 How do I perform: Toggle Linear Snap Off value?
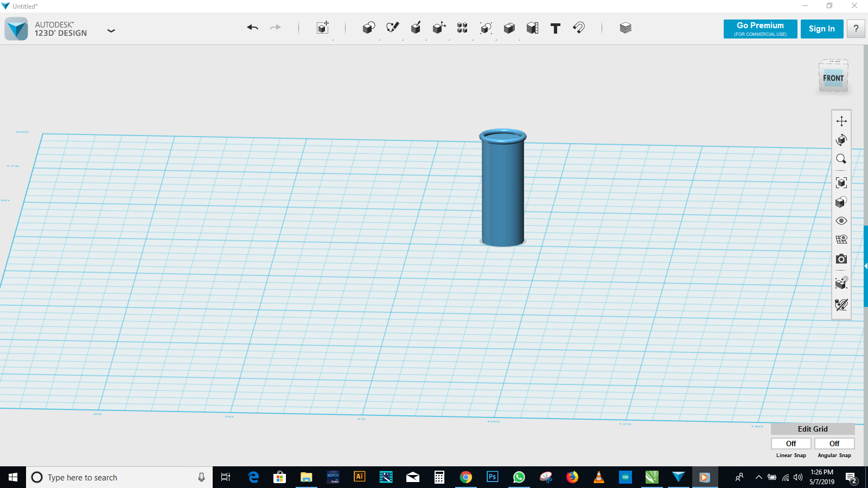click(x=791, y=444)
